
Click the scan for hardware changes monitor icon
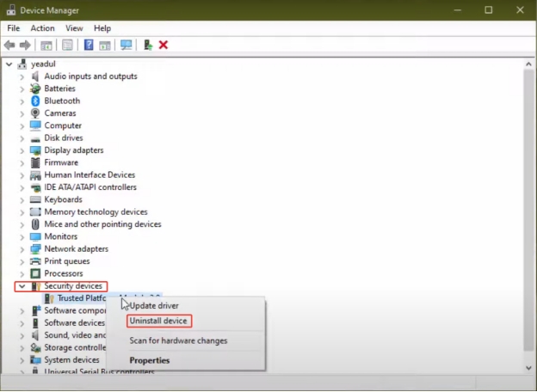tap(126, 46)
